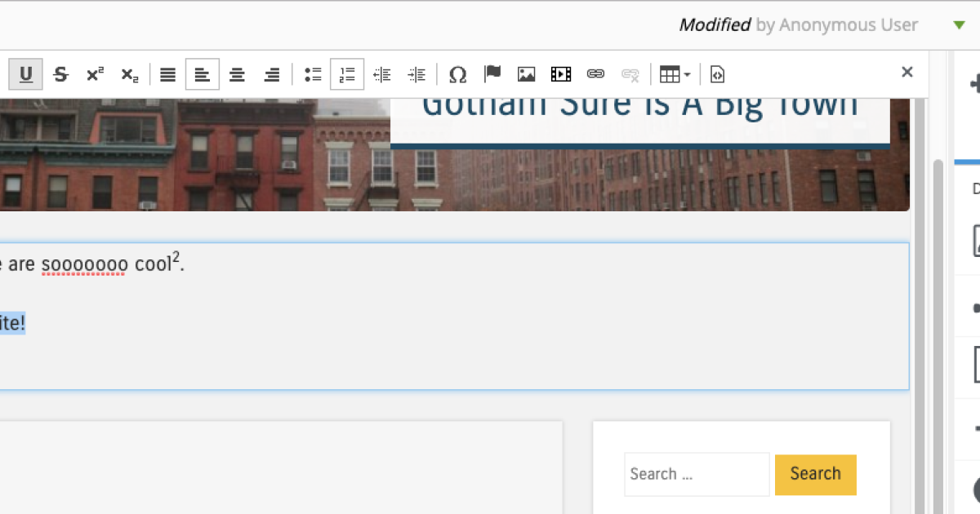
Task: Toggle underline formatting
Action: 25,74
